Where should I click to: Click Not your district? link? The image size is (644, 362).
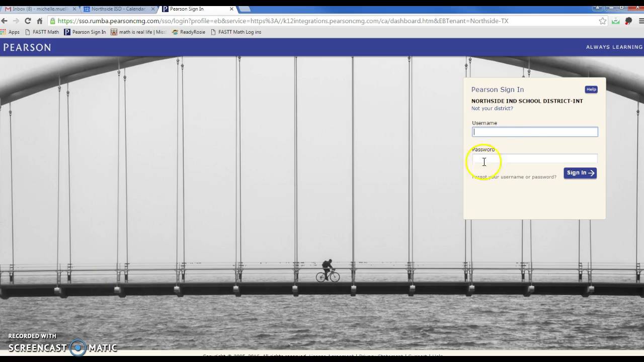point(492,109)
